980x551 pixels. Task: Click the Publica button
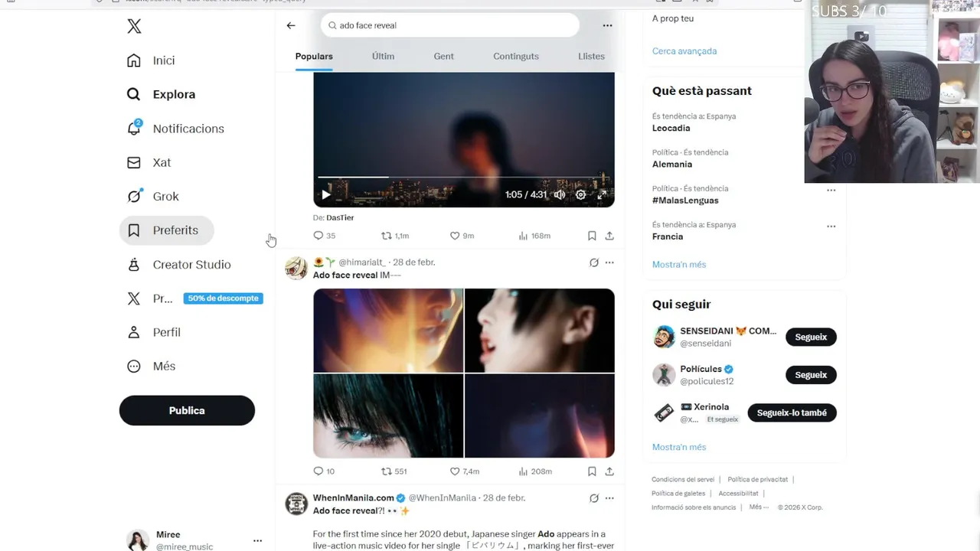(187, 410)
